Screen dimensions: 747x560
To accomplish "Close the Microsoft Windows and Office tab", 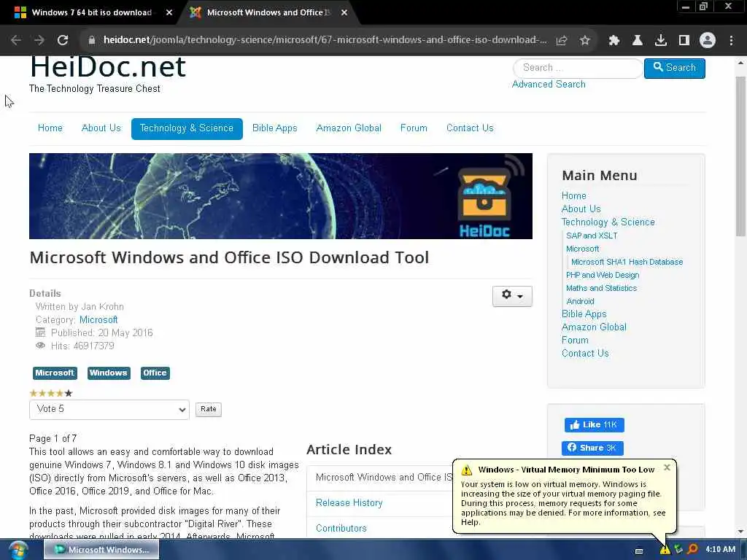I will (344, 13).
